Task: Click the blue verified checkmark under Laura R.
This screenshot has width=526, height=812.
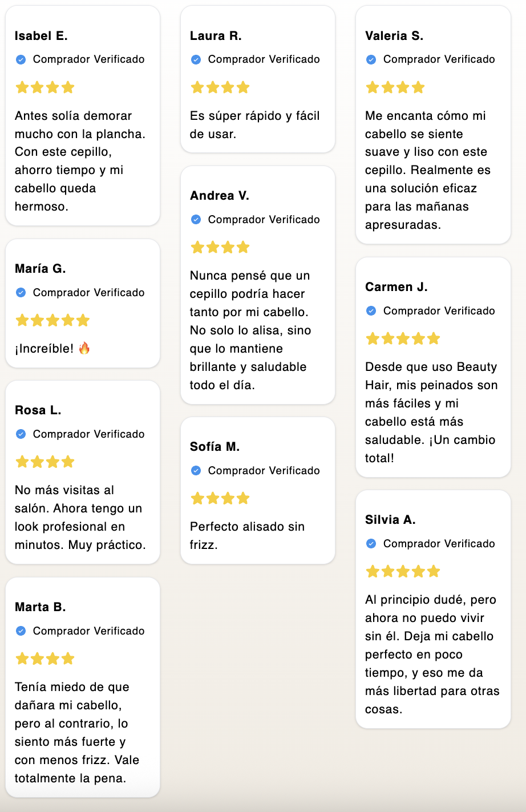Action: click(196, 59)
